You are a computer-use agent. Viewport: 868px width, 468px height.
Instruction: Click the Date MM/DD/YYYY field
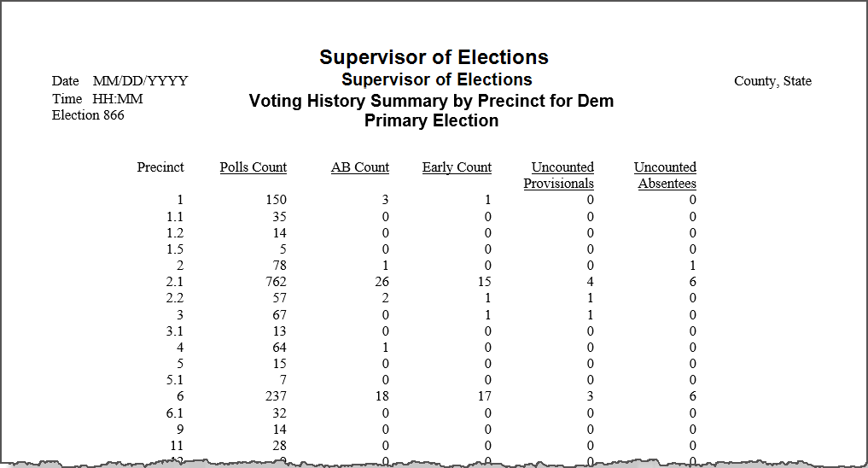(x=120, y=81)
